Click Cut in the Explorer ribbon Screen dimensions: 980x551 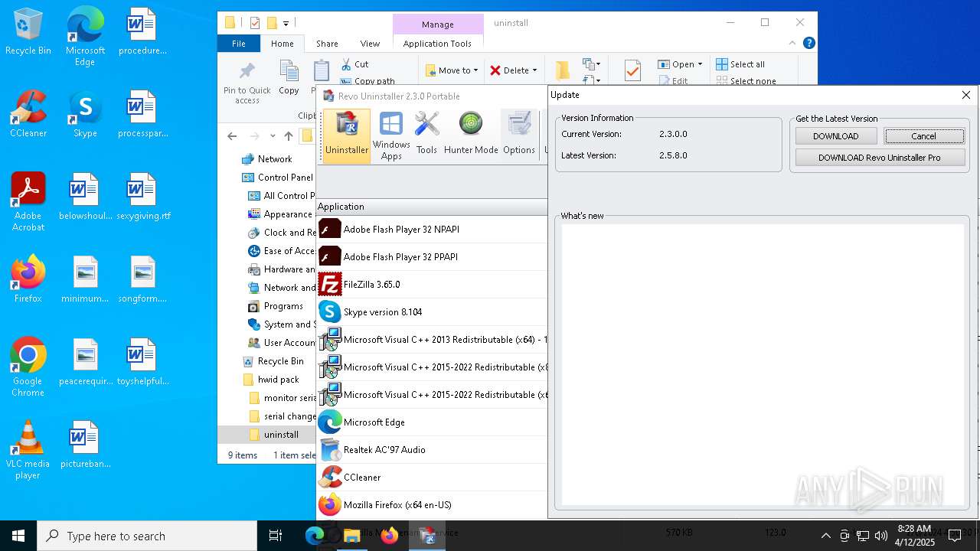pos(355,64)
